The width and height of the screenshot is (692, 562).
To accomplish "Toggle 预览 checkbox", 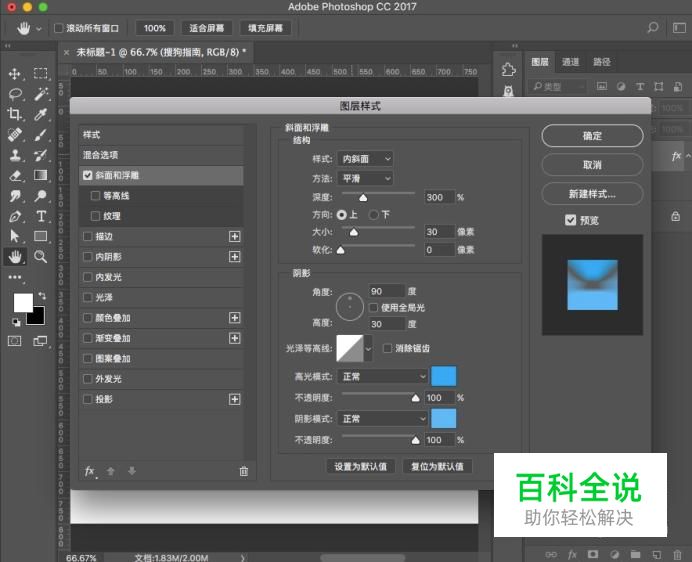I will tap(571, 220).
